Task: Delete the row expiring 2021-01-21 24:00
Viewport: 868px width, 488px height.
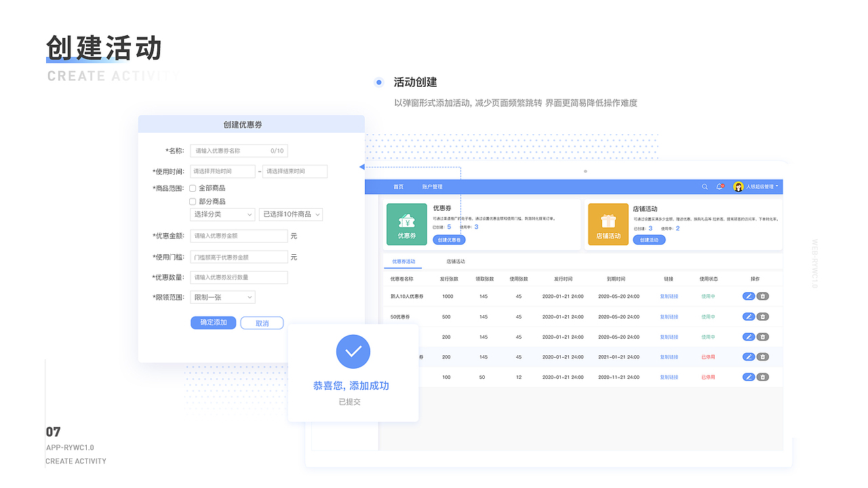Action: 763,357
